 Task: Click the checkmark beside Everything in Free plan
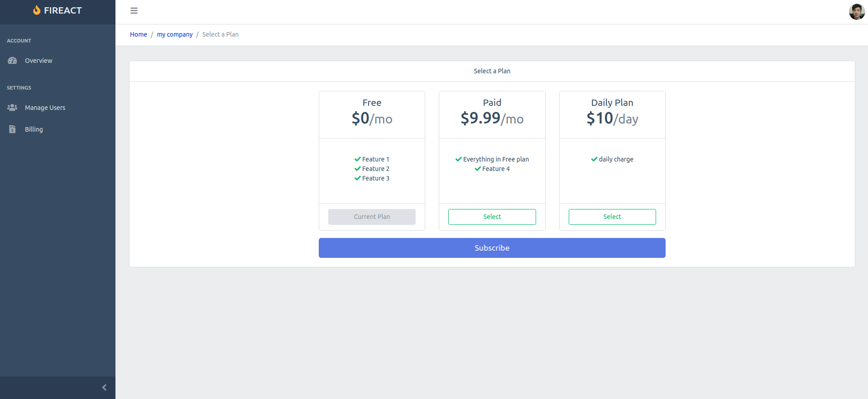point(458,159)
